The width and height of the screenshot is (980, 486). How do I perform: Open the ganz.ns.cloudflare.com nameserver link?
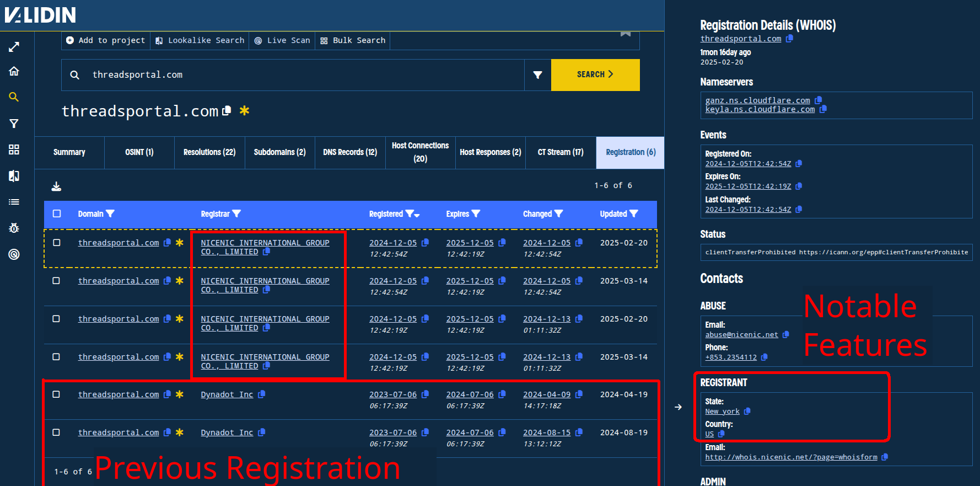(757, 100)
